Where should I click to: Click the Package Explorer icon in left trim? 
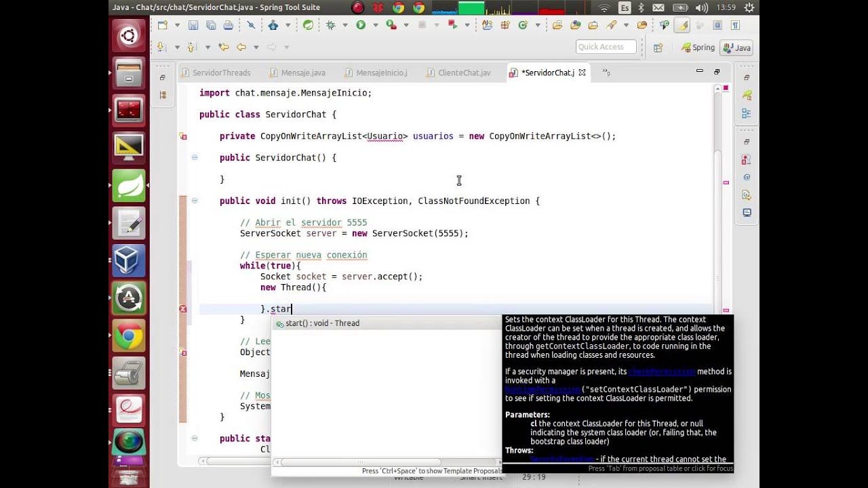point(163,95)
